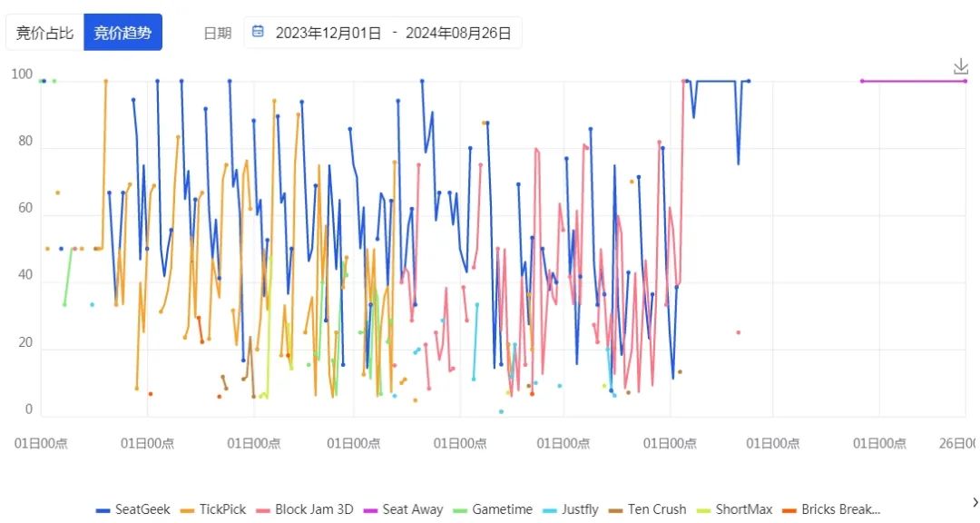
Task: Toggle ShortMax series in legend
Action: click(734, 510)
